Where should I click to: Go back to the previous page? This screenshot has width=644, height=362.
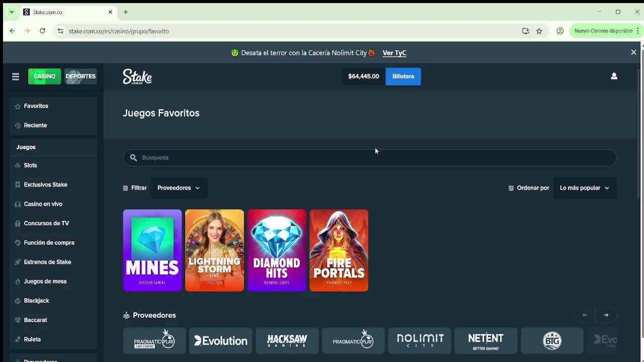click(12, 31)
